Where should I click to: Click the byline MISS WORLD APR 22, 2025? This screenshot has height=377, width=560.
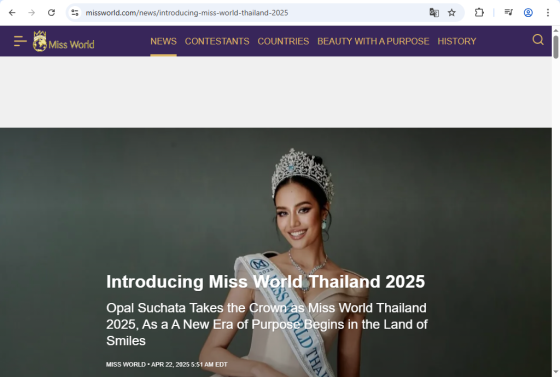(x=167, y=365)
